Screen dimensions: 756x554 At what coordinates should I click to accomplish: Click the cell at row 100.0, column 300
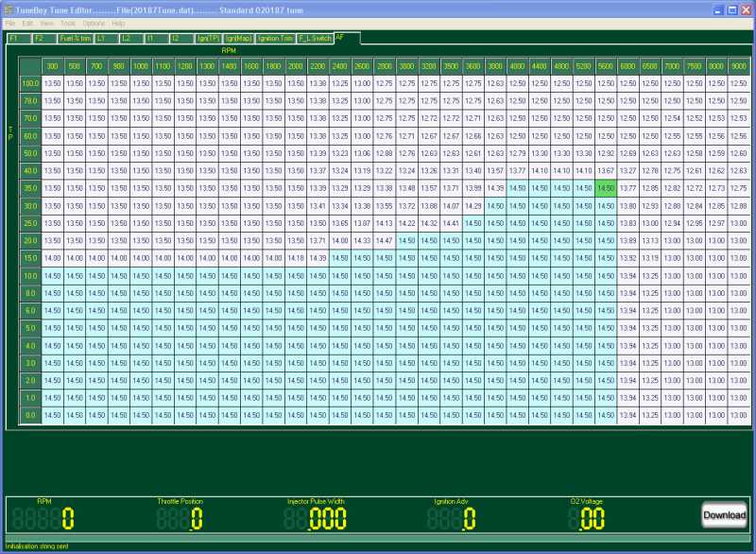coord(53,83)
